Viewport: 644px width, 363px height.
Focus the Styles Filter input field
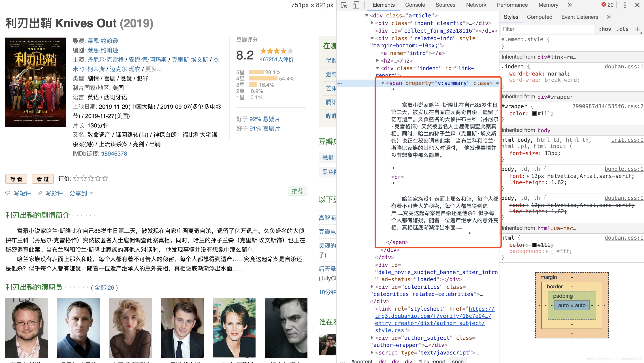click(548, 29)
